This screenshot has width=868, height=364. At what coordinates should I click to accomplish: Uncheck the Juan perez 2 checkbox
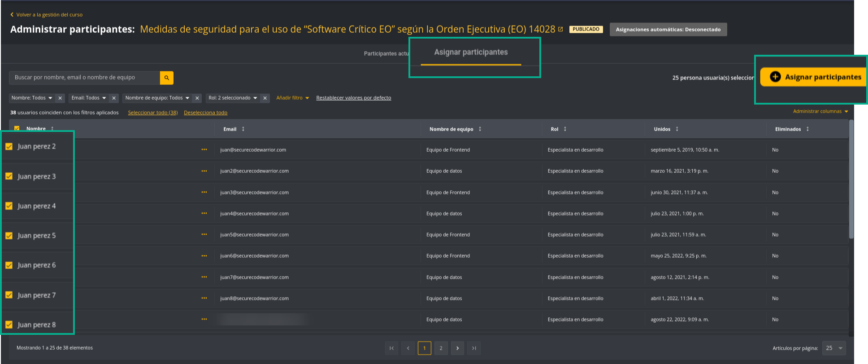click(x=9, y=146)
